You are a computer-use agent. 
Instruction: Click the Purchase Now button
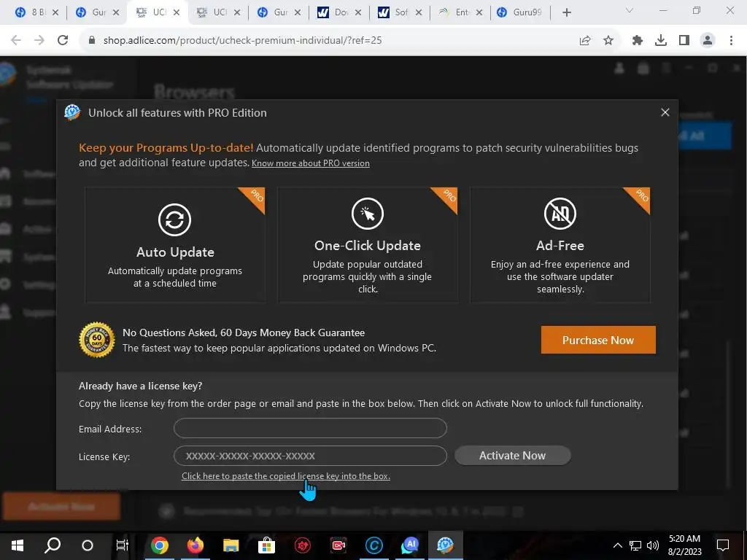(598, 340)
